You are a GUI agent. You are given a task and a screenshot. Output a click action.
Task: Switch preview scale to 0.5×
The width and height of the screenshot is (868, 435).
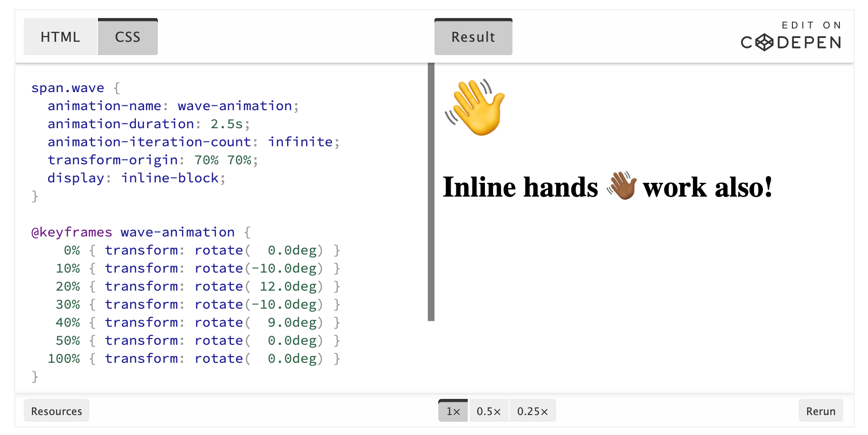[489, 411]
